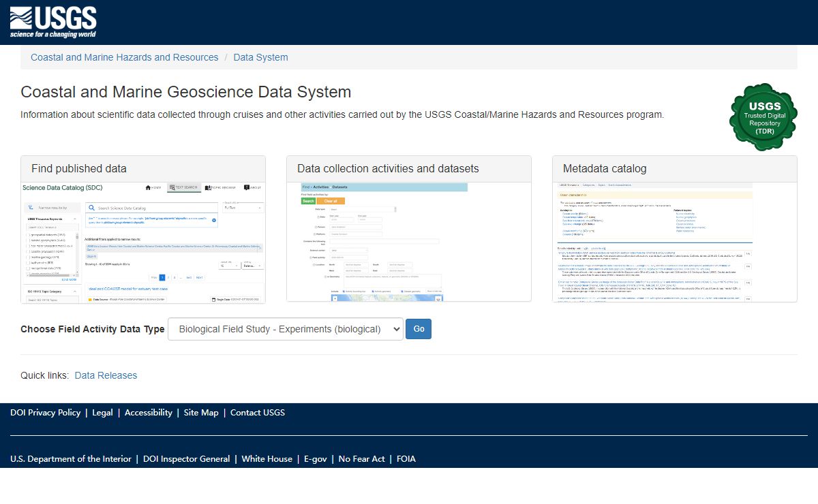Open the Find published data thumbnail
Image resolution: width=818 pixels, height=504 pixels.
click(x=143, y=242)
